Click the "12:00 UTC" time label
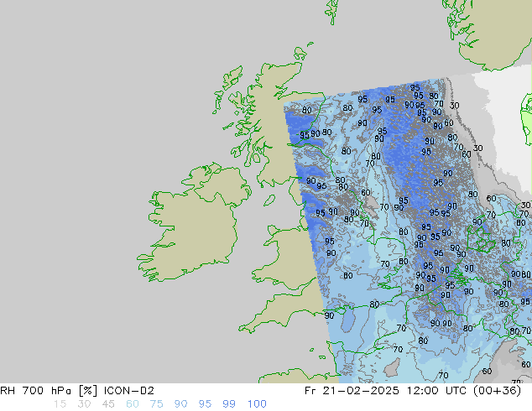 [x=439, y=391]
